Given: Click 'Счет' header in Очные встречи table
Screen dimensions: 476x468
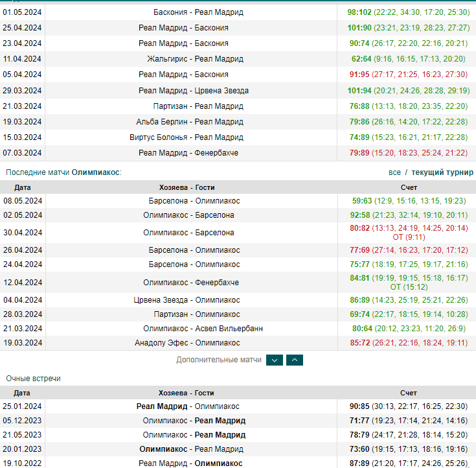Looking at the screenshot, I should [x=408, y=393].
